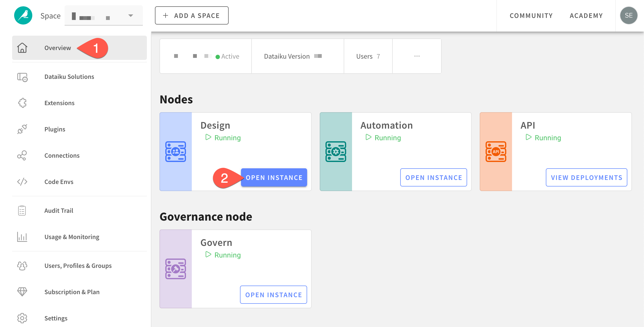Open Subscription & Plan
Image resolution: width=644 pixels, height=327 pixels.
[72, 292]
